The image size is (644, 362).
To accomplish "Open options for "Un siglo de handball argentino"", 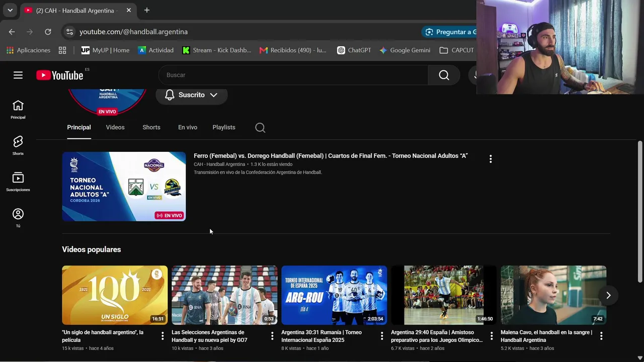I will coord(163,336).
